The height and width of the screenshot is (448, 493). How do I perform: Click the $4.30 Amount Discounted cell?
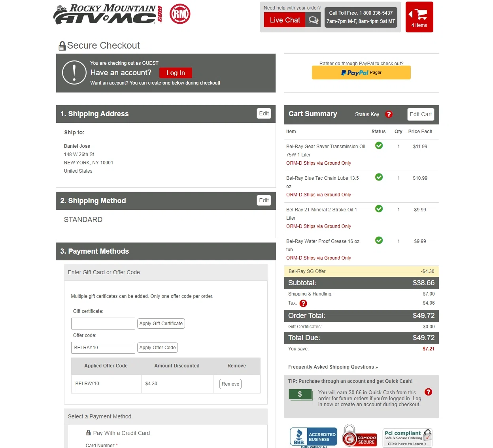[x=177, y=384]
